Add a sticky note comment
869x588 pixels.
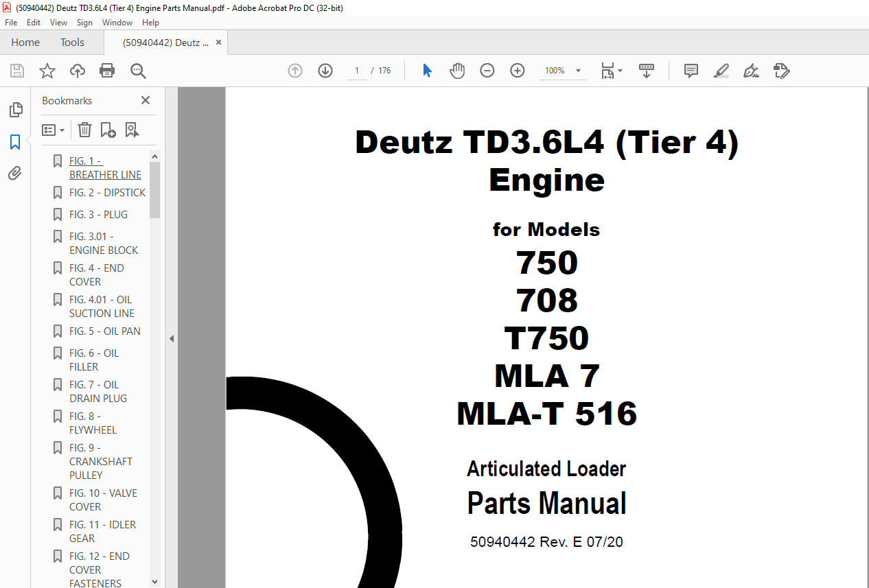691,71
